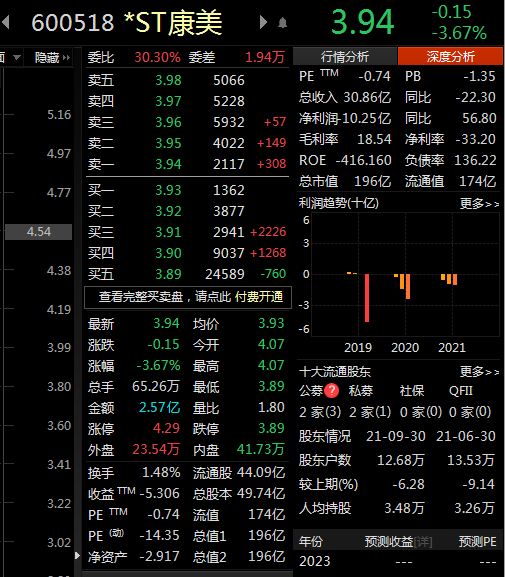Click buy-four price 3.90

tap(168, 253)
